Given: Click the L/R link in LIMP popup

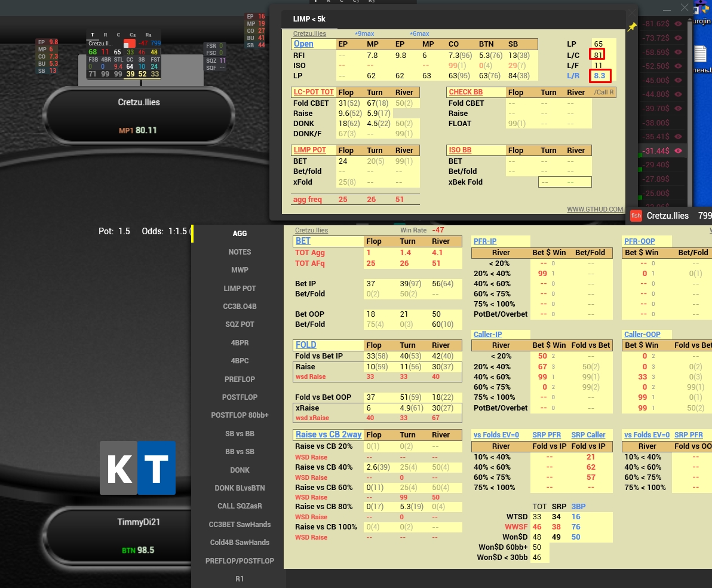Looking at the screenshot, I should (573, 76).
